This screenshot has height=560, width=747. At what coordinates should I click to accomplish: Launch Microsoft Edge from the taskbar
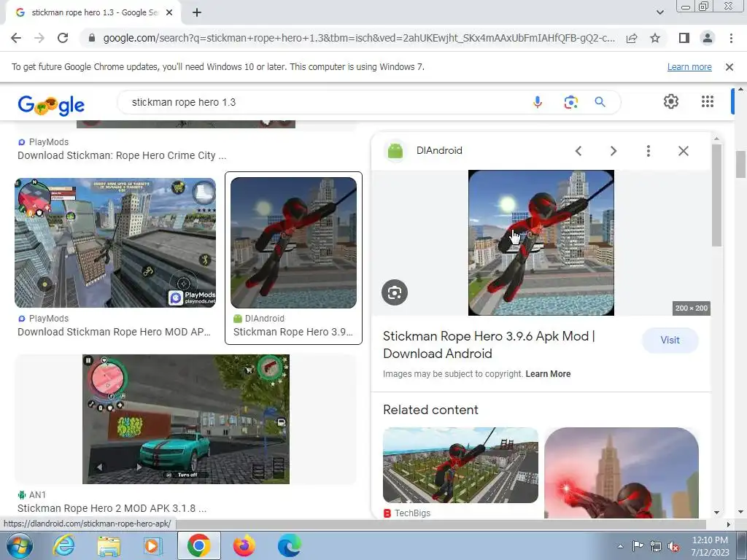pos(289,545)
